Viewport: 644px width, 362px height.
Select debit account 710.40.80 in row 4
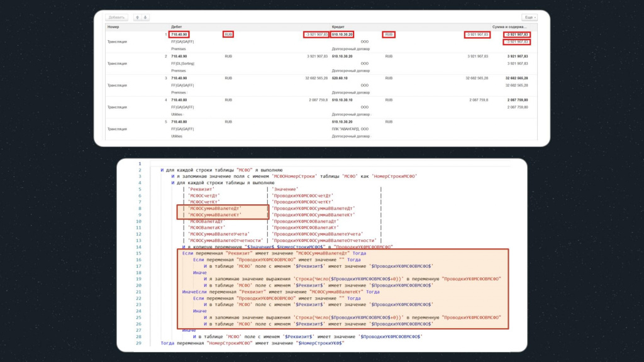(x=179, y=100)
